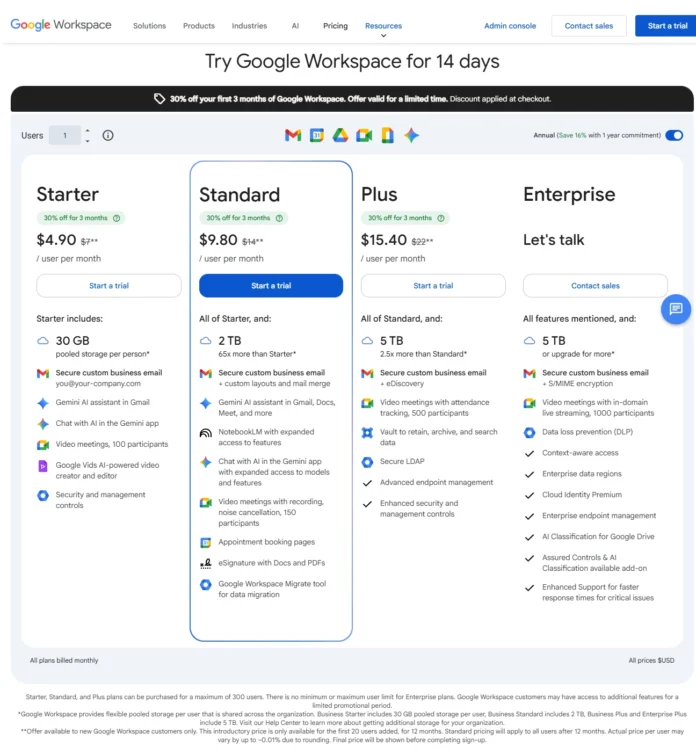This screenshot has width=696, height=755.
Task: Click the Gemini sparkle icon in product row
Action: click(411, 135)
